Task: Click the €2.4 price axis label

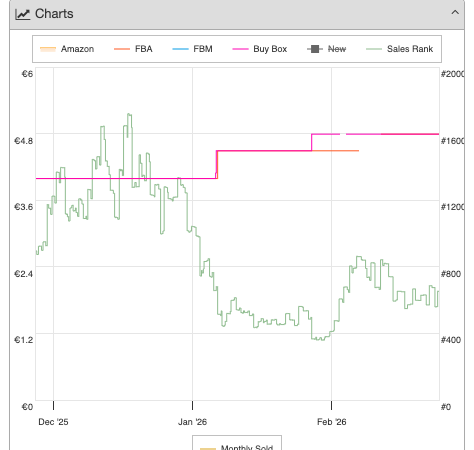Action: (23, 274)
